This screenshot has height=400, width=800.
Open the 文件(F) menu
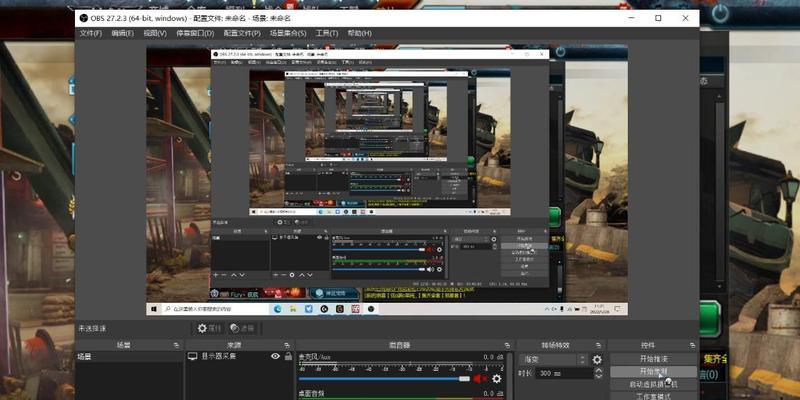point(91,33)
